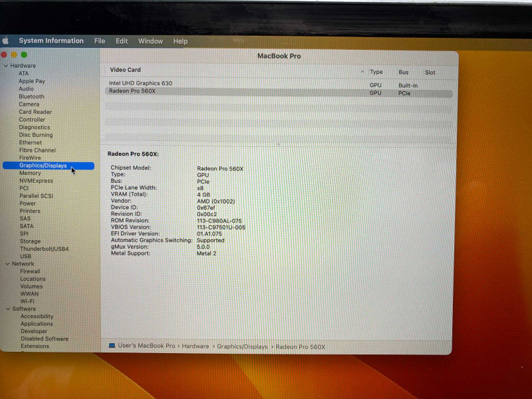Select Firewall under Network

pos(30,271)
